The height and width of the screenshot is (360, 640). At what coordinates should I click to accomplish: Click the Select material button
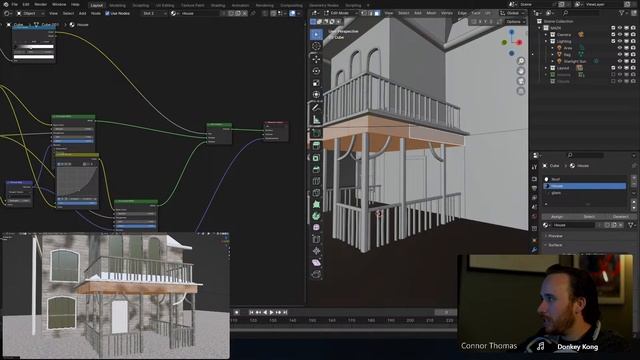[589, 217]
